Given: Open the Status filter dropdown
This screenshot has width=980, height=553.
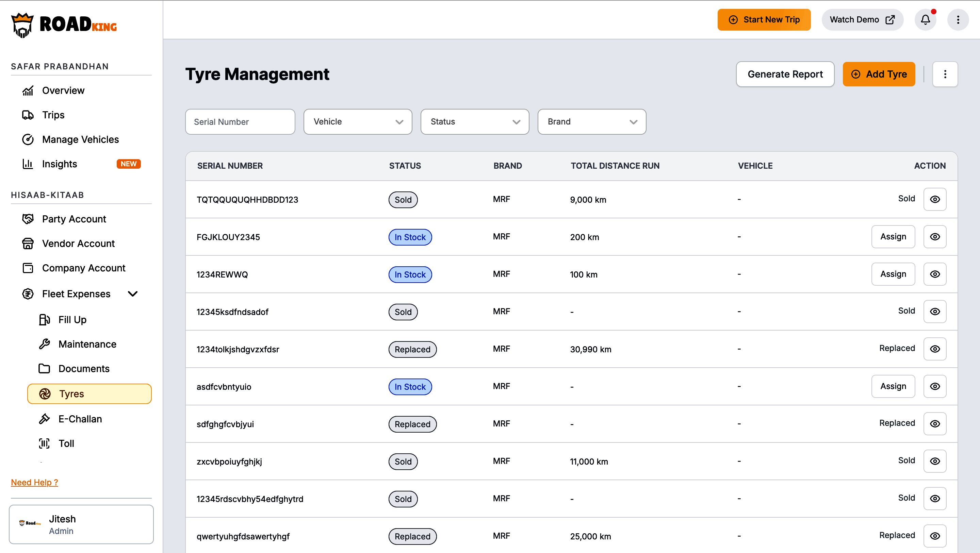Looking at the screenshot, I should pyautogui.click(x=474, y=122).
